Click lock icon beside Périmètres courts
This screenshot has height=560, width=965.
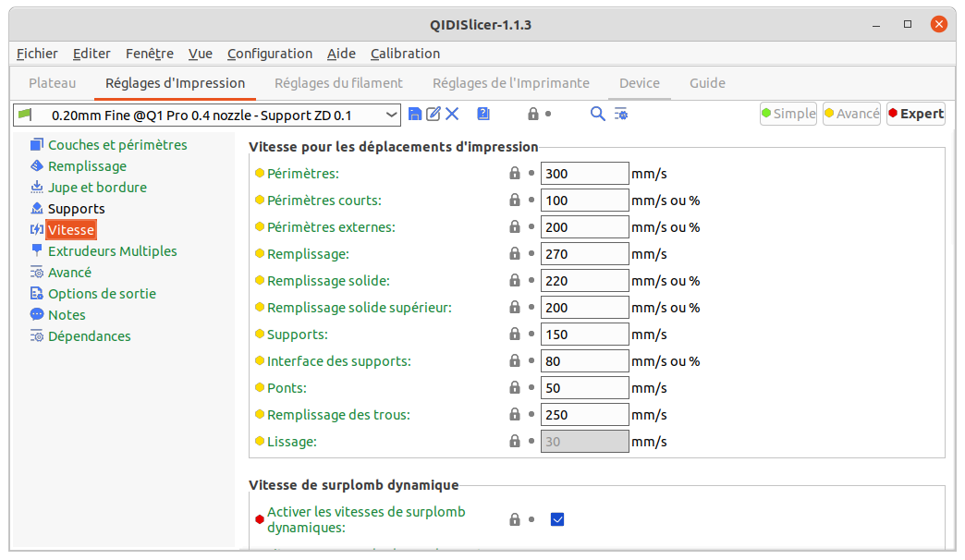(x=515, y=200)
